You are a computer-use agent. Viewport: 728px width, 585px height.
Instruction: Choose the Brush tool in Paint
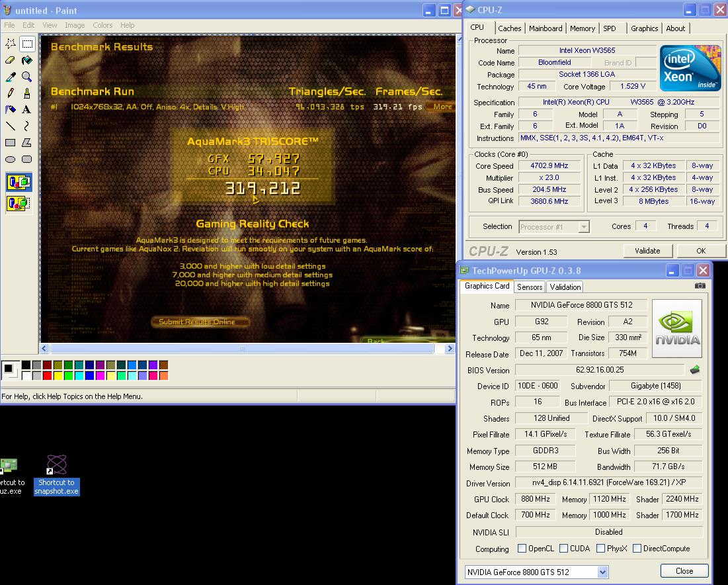[27, 93]
